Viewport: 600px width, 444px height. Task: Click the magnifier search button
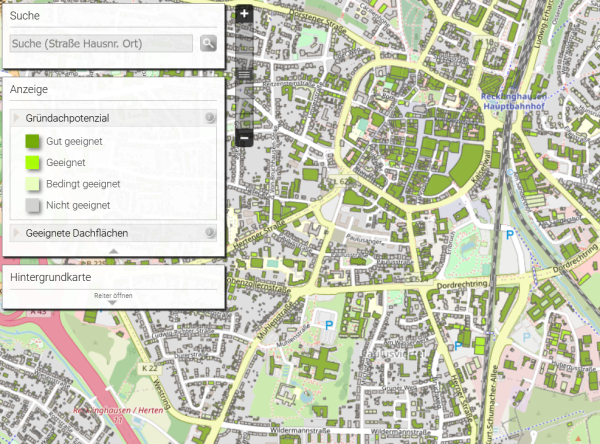pos(208,43)
